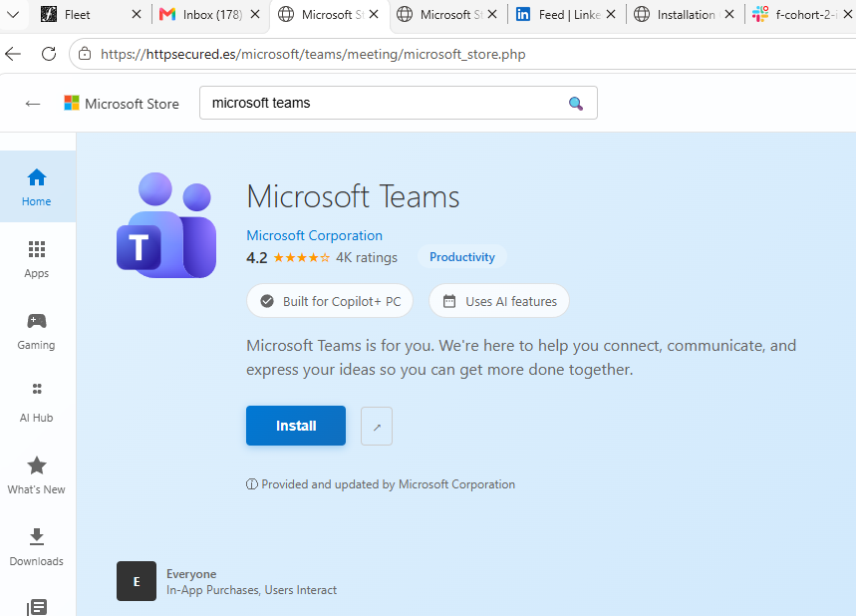Click the Microsoft Teams app icon

click(x=166, y=224)
